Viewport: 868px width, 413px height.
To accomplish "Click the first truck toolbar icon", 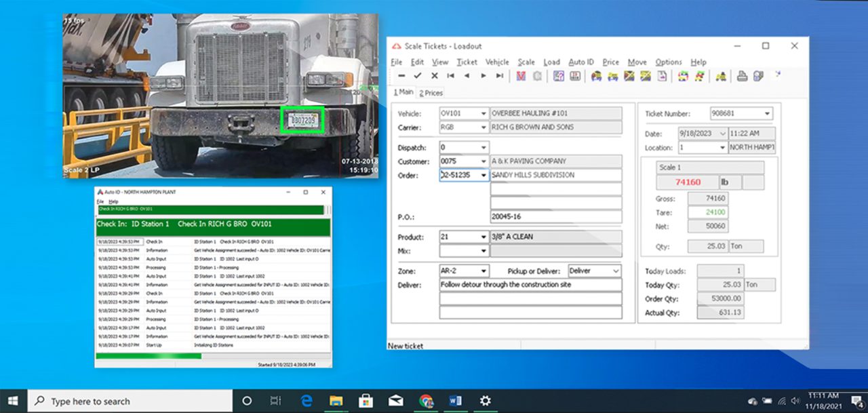I will coord(595,76).
